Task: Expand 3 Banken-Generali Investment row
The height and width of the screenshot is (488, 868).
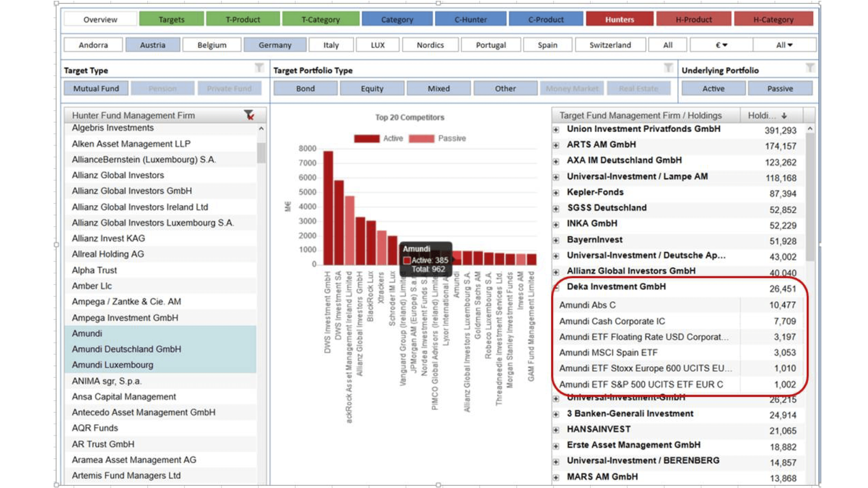Action: point(556,414)
